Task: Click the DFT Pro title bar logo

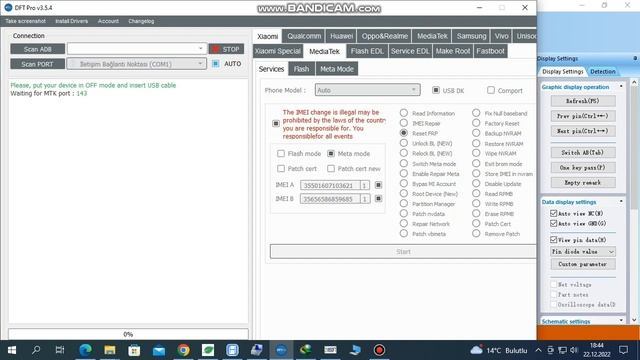Action: click(8, 8)
